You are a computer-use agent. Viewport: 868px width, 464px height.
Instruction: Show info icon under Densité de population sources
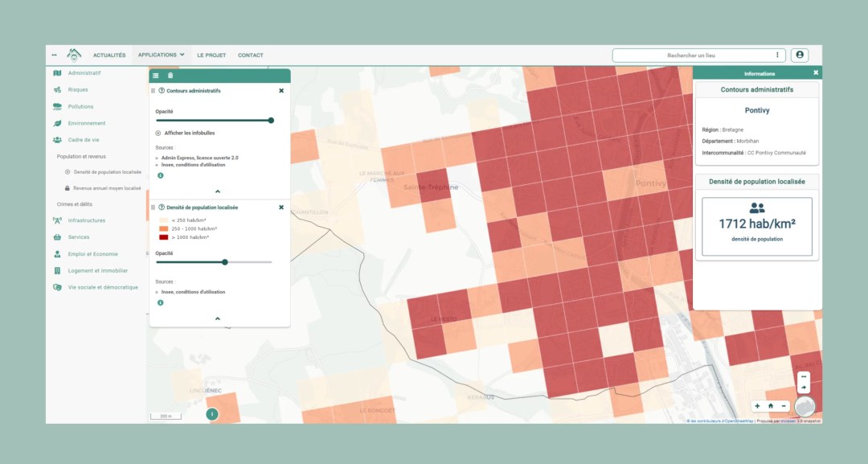161,303
